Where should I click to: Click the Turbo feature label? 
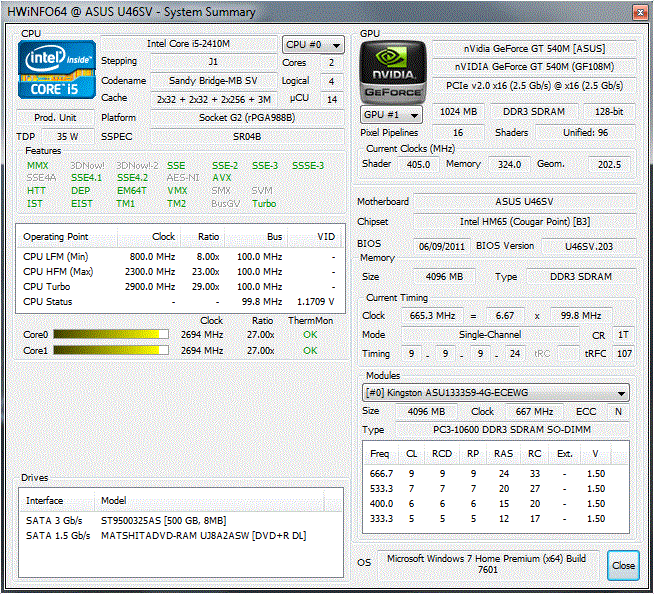click(264, 204)
